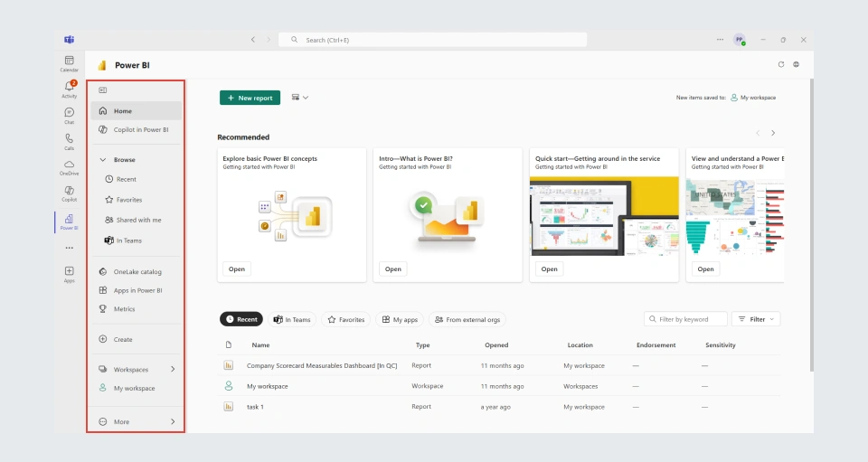
Task: Click the Teams search box
Action: (432, 40)
